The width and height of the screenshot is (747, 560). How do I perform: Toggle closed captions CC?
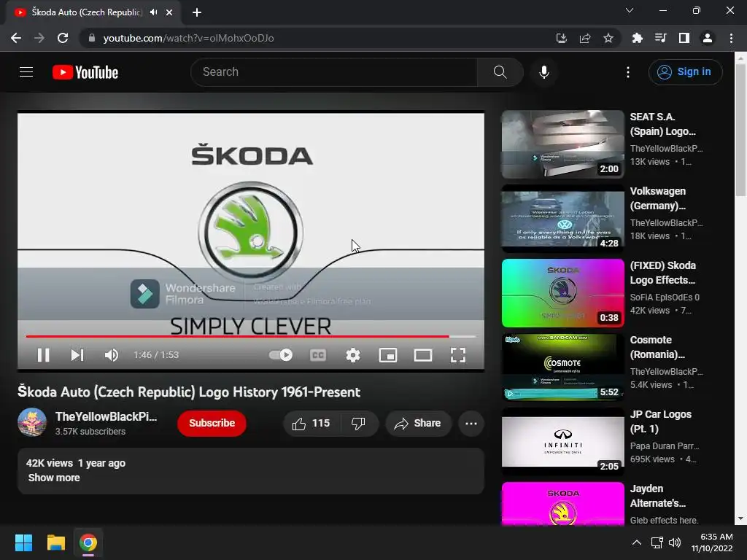pyautogui.click(x=318, y=355)
